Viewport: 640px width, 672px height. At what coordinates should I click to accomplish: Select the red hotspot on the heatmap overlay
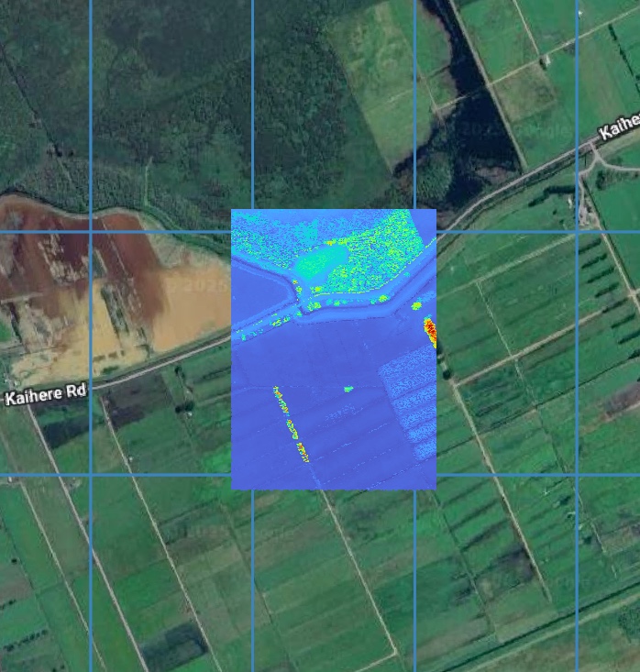click(x=429, y=332)
